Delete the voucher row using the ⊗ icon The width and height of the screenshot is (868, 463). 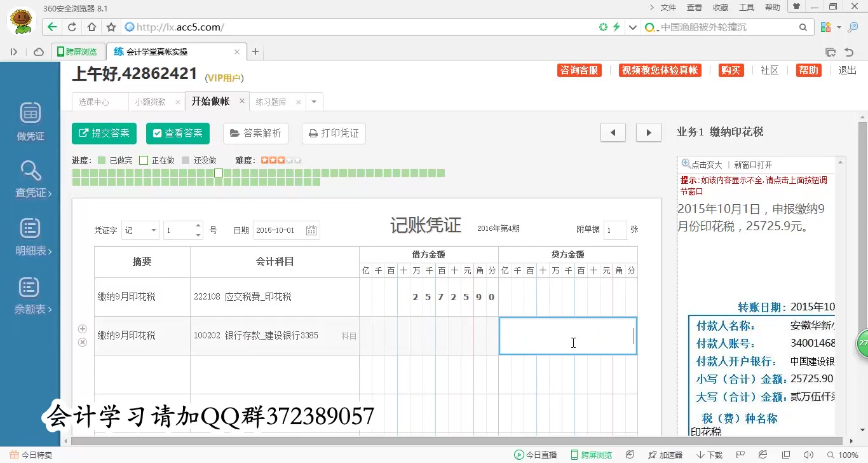pos(82,342)
